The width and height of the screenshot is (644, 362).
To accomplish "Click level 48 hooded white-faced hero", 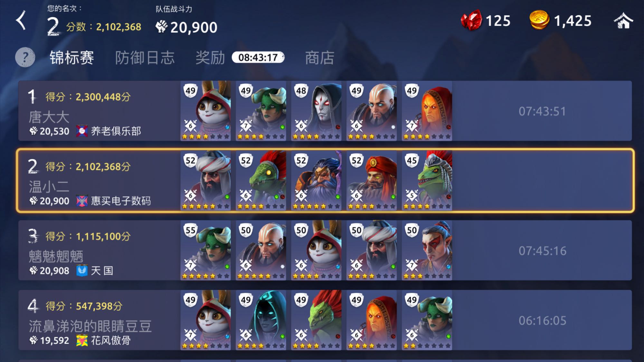I will point(316,111).
